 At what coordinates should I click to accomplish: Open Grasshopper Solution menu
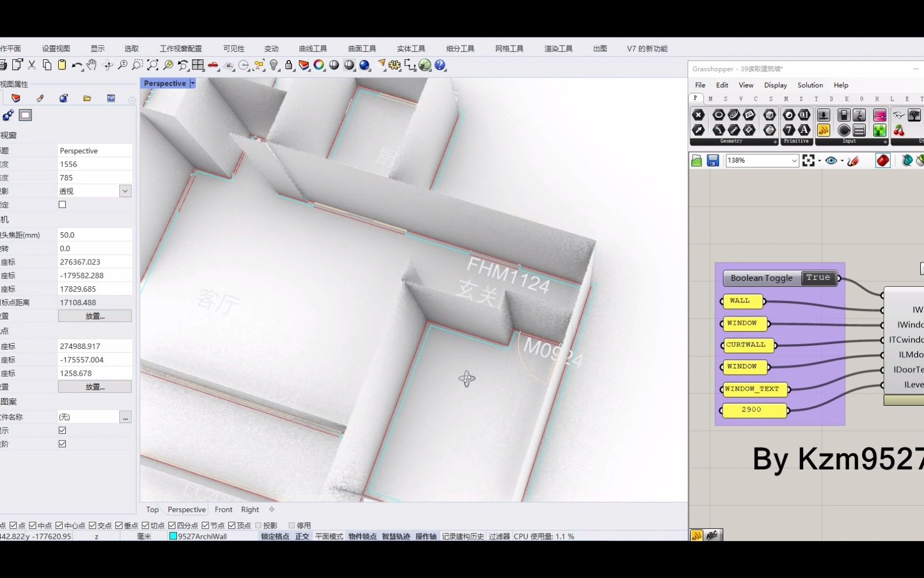810,85
